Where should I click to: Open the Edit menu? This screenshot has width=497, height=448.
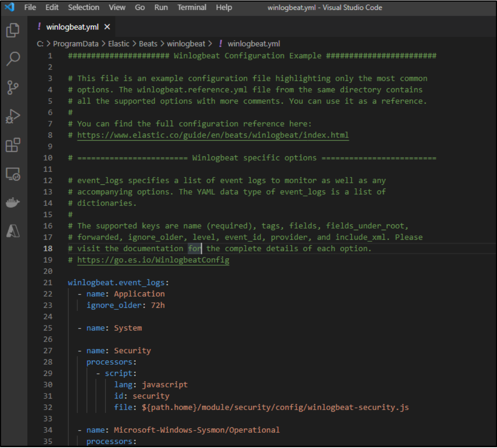pyautogui.click(x=52, y=7)
